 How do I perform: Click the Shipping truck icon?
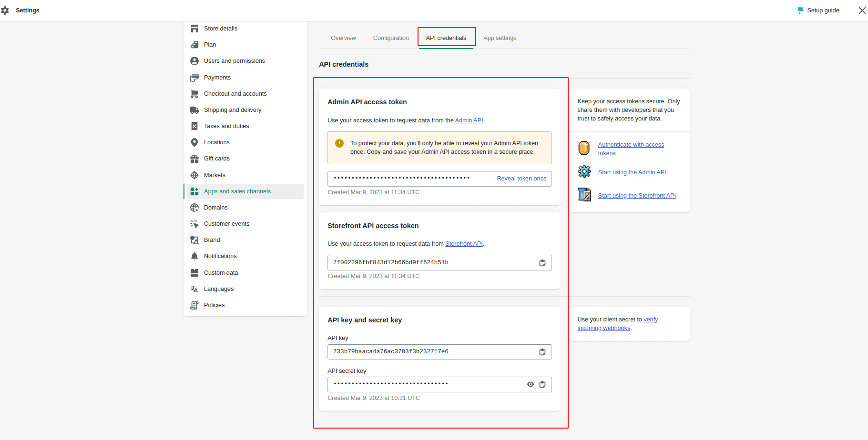point(194,110)
